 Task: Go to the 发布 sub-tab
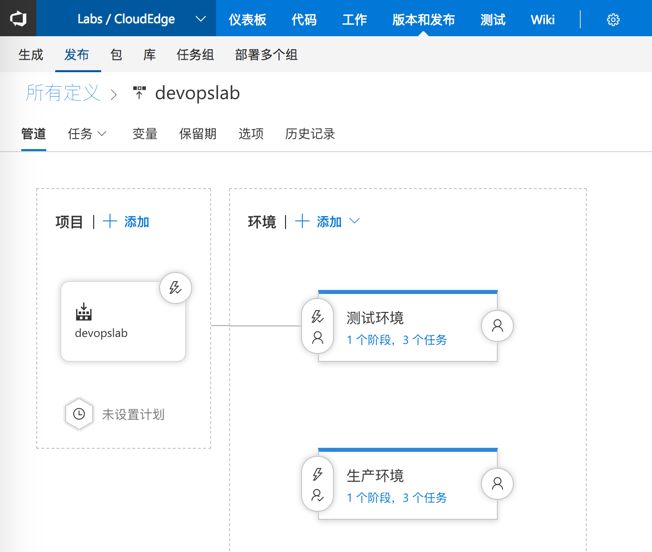pos(77,54)
